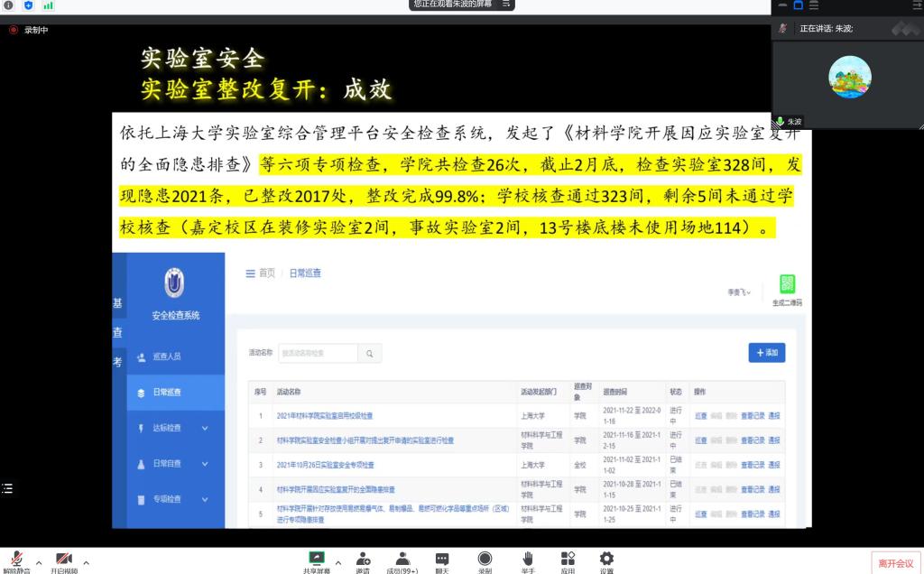This screenshot has height=574, width=924.
Task: Turn on the video camera
Action: (64, 560)
